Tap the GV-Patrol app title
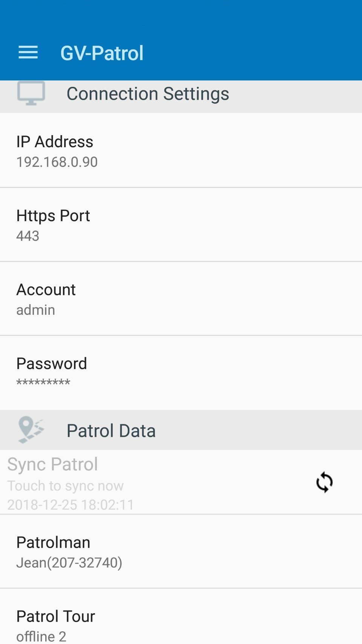362x644 pixels. point(102,53)
